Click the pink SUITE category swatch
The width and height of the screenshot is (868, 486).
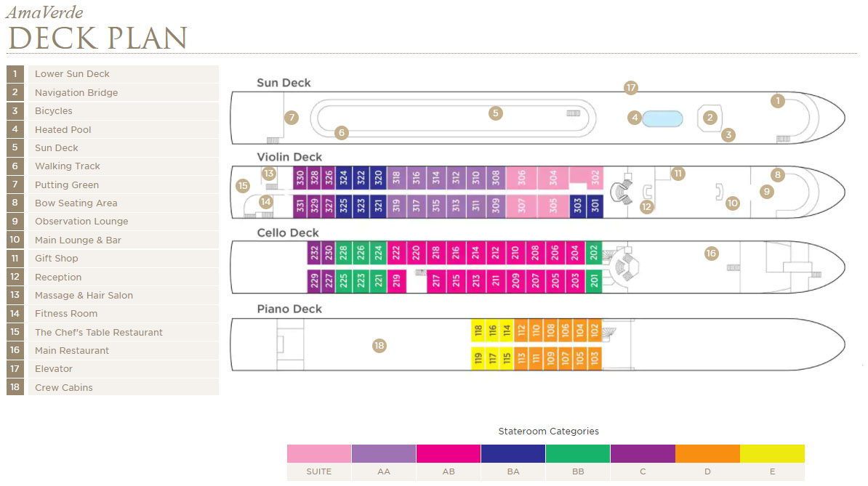pos(319,453)
